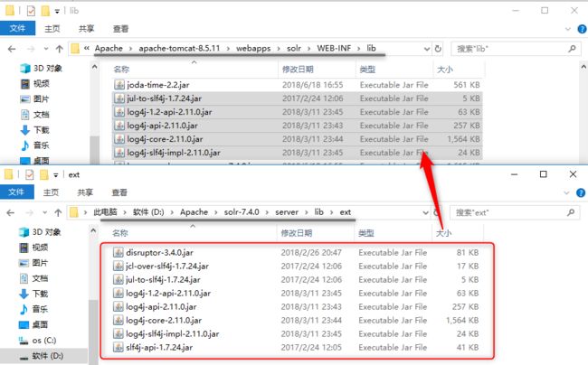
Task: Go up one folder in ext window
Action: coord(58,212)
